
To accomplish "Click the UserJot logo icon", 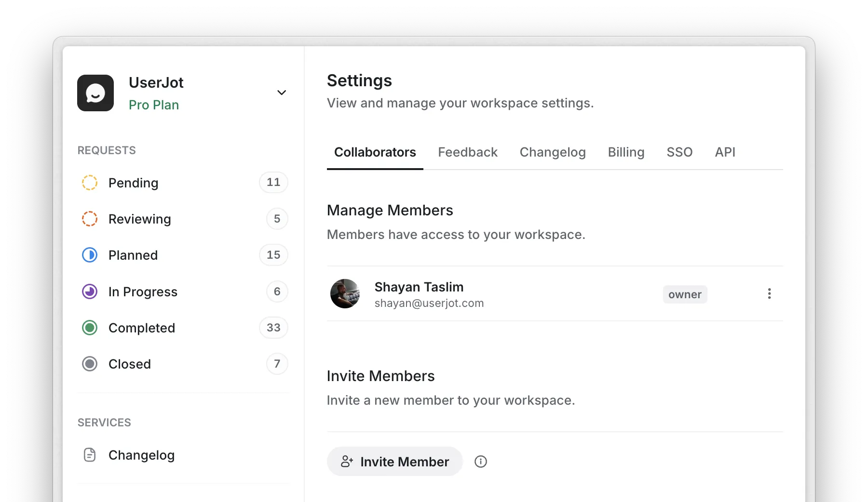I will pos(95,93).
